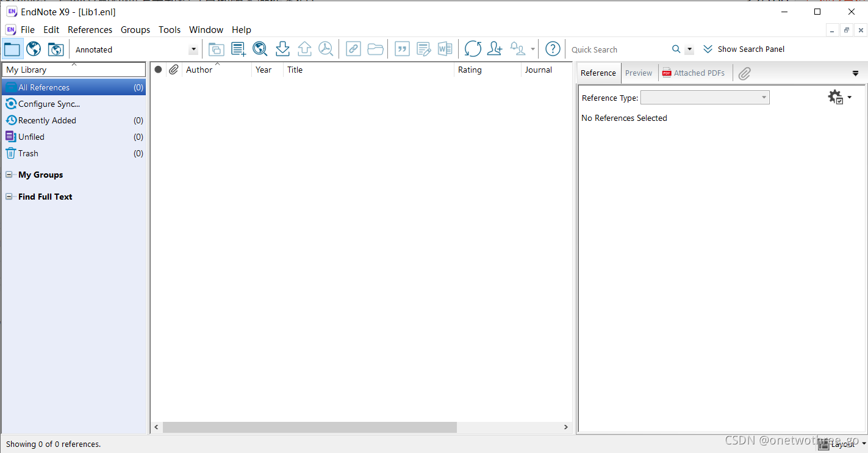The image size is (868, 453).
Task: Open the Reference Type combo box
Action: [x=705, y=98]
